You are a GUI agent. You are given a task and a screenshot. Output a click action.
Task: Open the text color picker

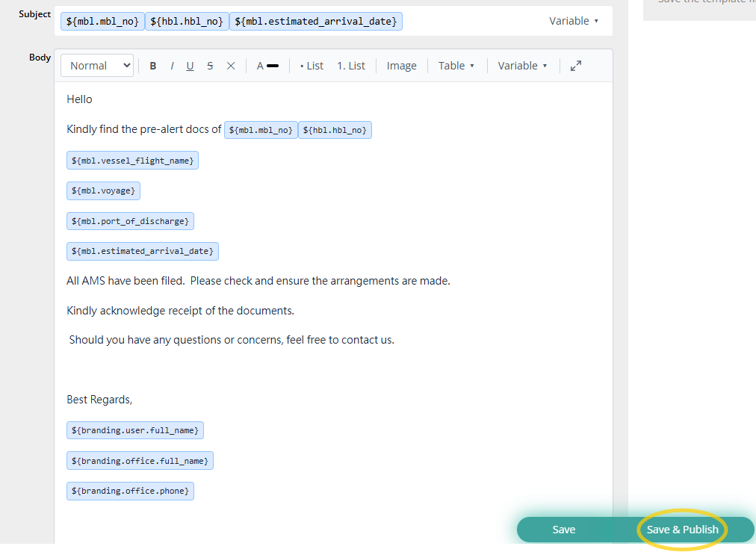[x=267, y=66]
